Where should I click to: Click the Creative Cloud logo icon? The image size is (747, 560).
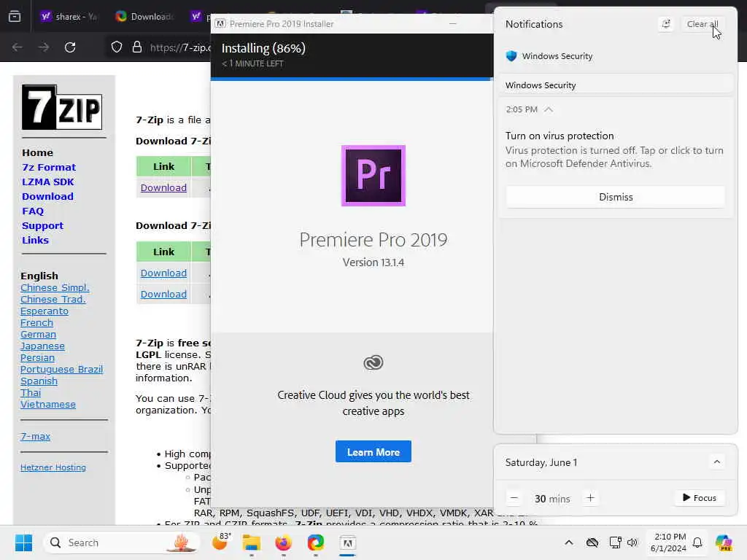(373, 363)
